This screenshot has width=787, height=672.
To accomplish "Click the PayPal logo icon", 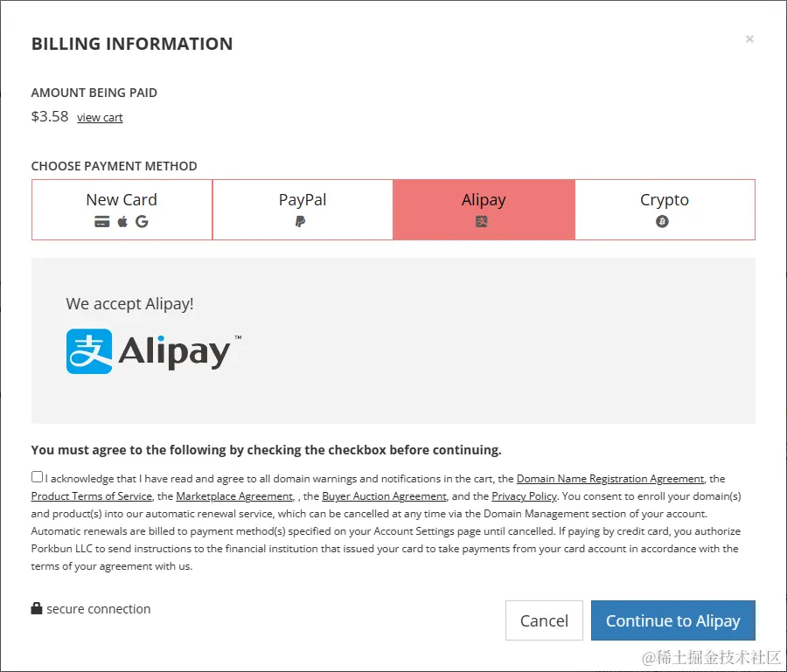I will click(300, 221).
